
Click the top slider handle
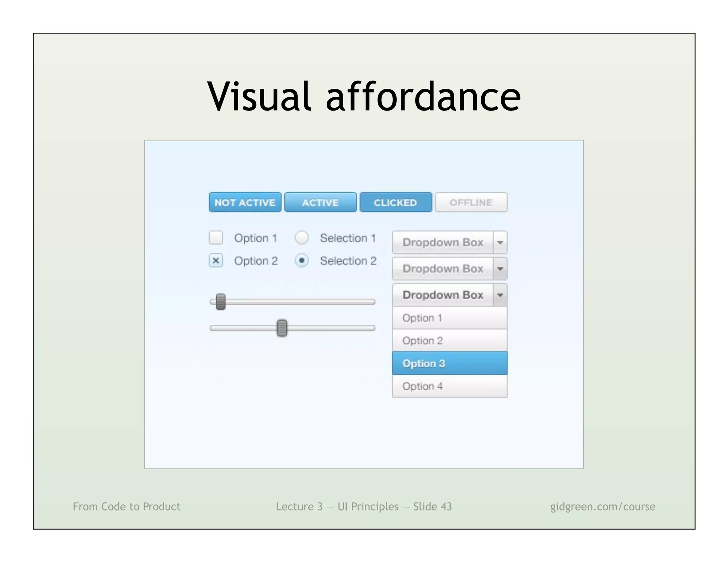pos(221,302)
